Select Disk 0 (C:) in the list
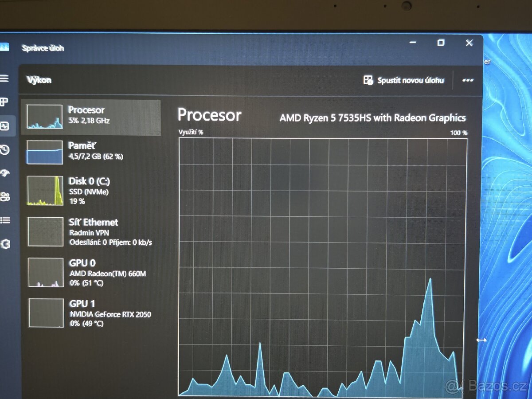The width and height of the screenshot is (532, 399). pos(91,191)
